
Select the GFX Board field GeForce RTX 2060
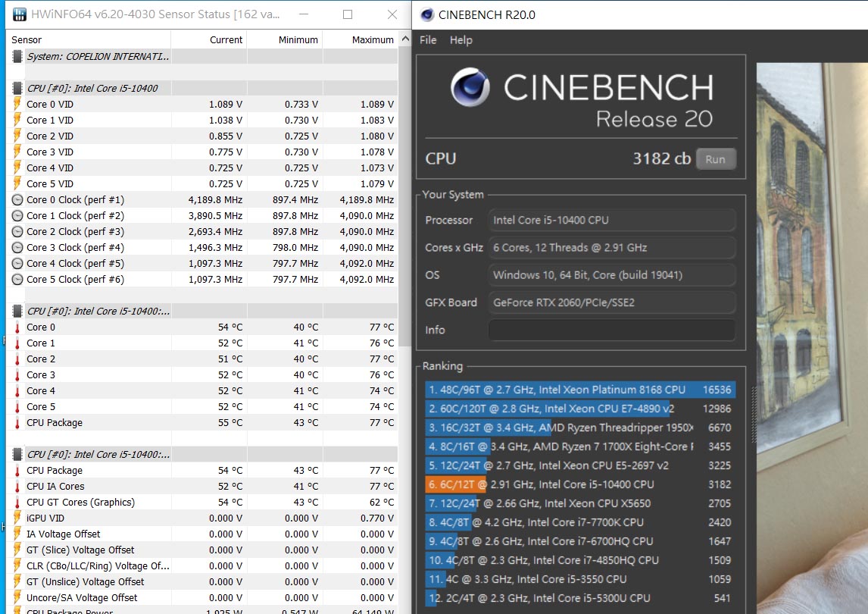point(612,302)
